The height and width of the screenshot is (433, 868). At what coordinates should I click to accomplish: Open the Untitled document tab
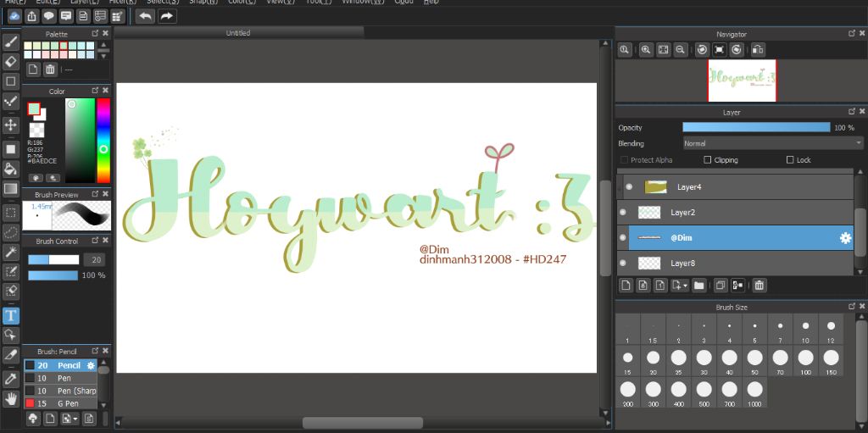pos(238,33)
